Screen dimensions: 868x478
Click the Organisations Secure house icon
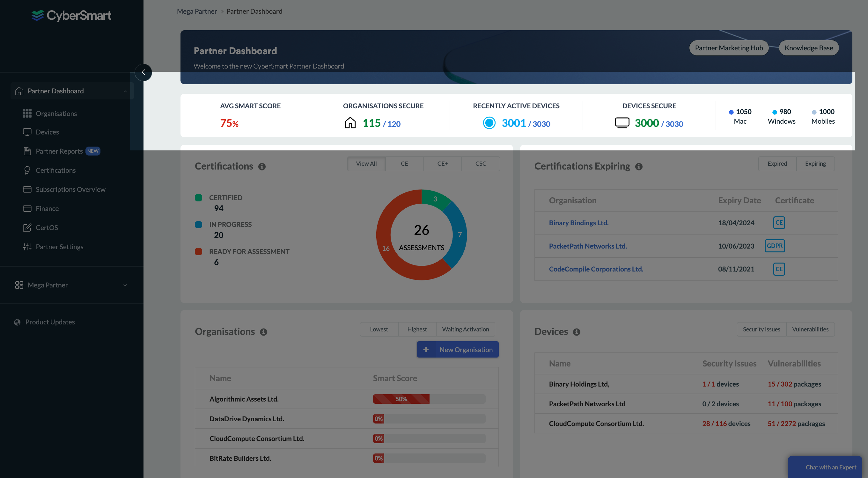point(350,123)
